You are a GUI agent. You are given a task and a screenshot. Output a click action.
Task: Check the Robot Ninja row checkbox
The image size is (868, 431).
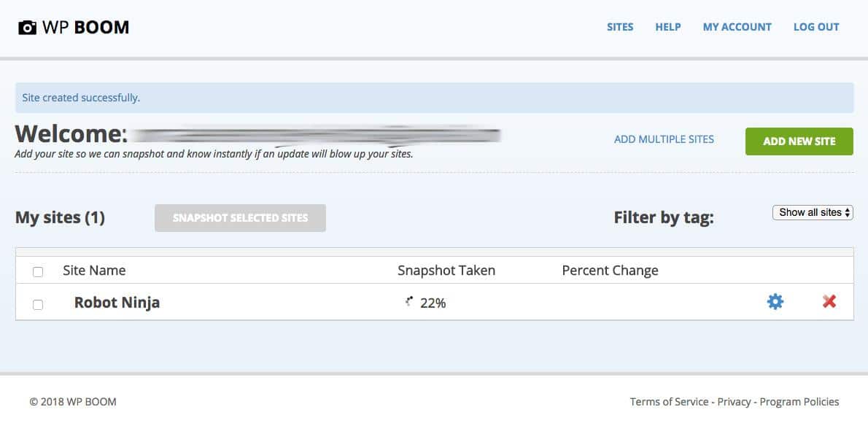coord(38,304)
